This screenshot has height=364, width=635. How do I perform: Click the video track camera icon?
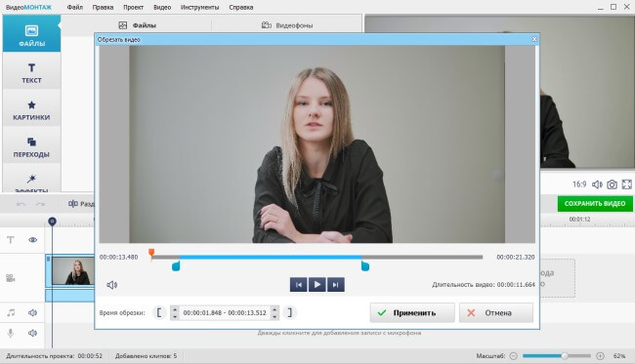[11, 278]
